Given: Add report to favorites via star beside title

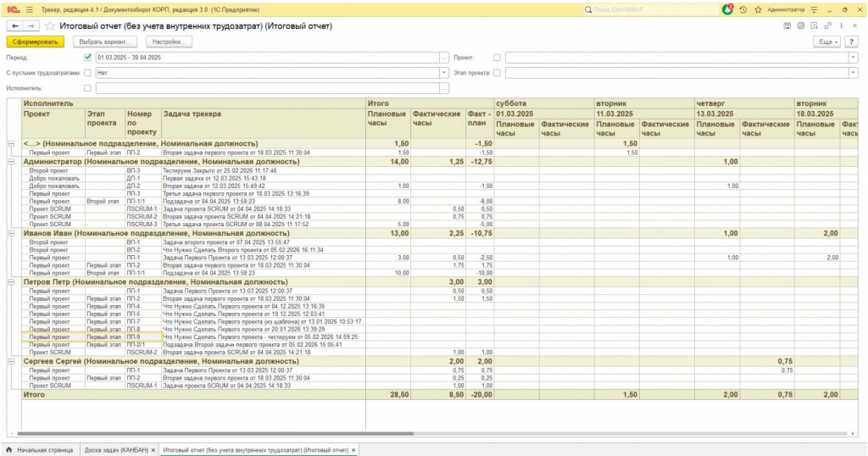Looking at the screenshot, I should (50, 26).
